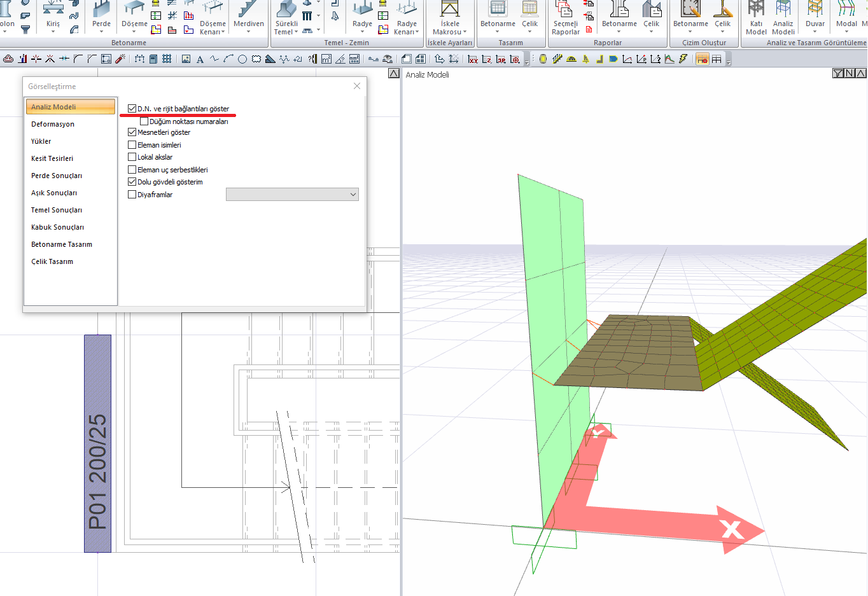
Task: Click the 3B view toolbar icon
Action: pos(501,59)
